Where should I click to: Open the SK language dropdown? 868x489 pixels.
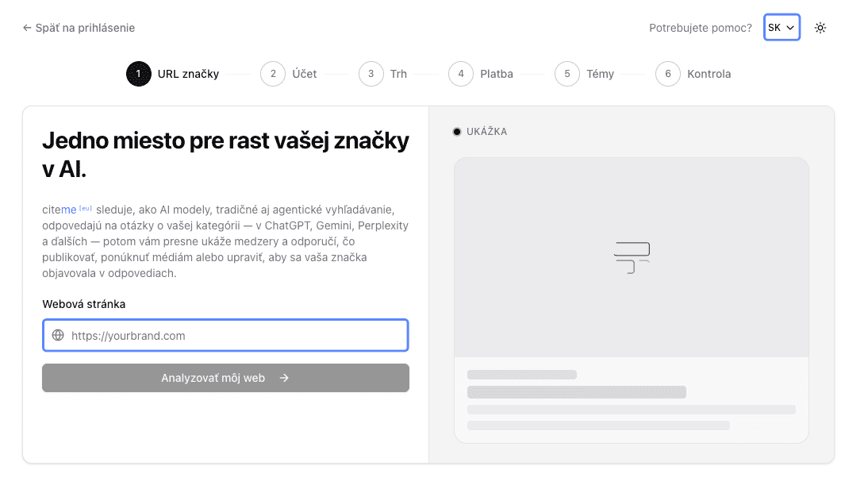coord(782,27)
